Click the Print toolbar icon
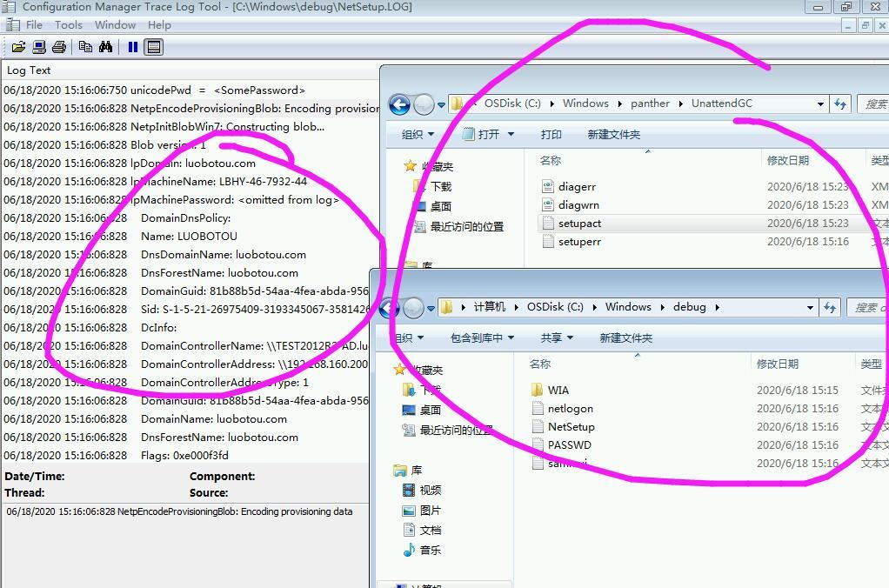The width and height of the screenshot is (889, 588). 59,47
